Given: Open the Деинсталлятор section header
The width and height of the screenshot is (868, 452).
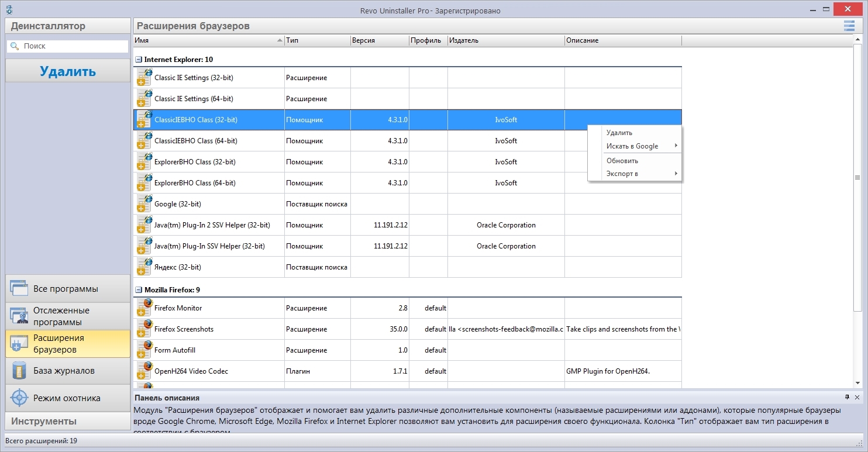Looking at the screenshot, I should click(x=68, y=26).
